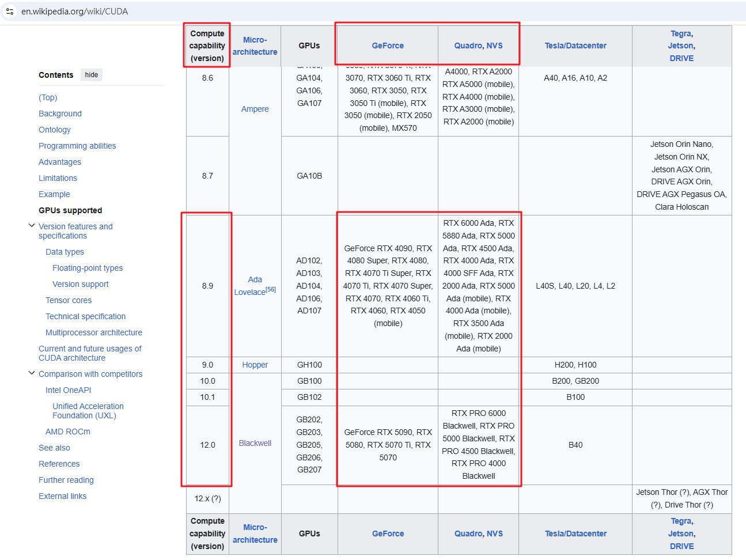
Task: Jump to Data types subsection
Action: click(65, 252)
